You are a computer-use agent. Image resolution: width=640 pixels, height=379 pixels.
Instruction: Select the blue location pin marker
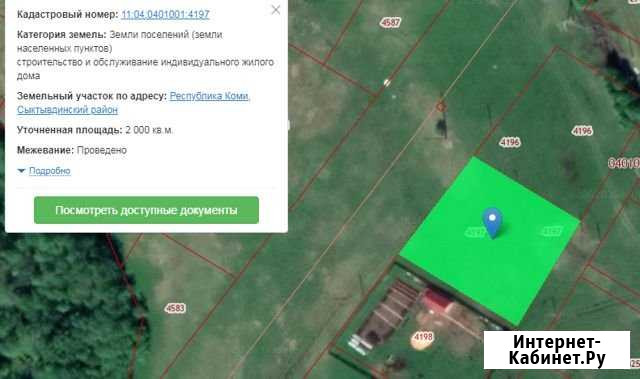(x=492, y=223)
